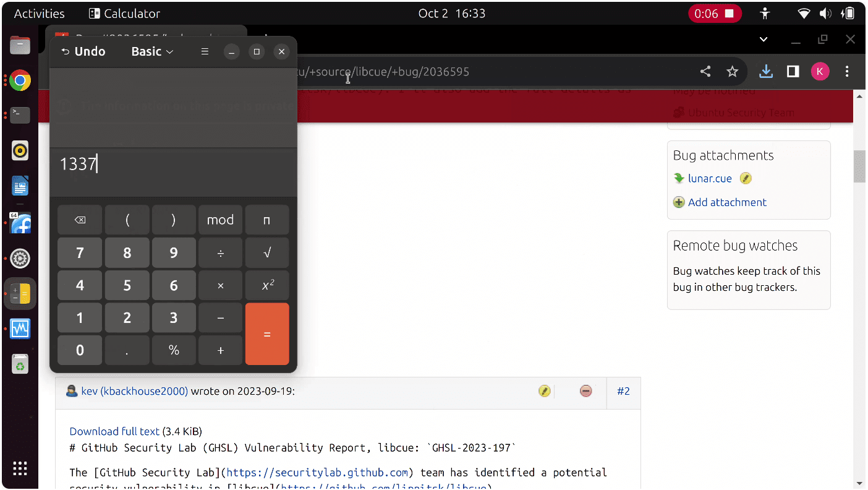This screenshot has width=868, height=490.
Task: Click the decimal point key
Action: (x=127, y=350)
